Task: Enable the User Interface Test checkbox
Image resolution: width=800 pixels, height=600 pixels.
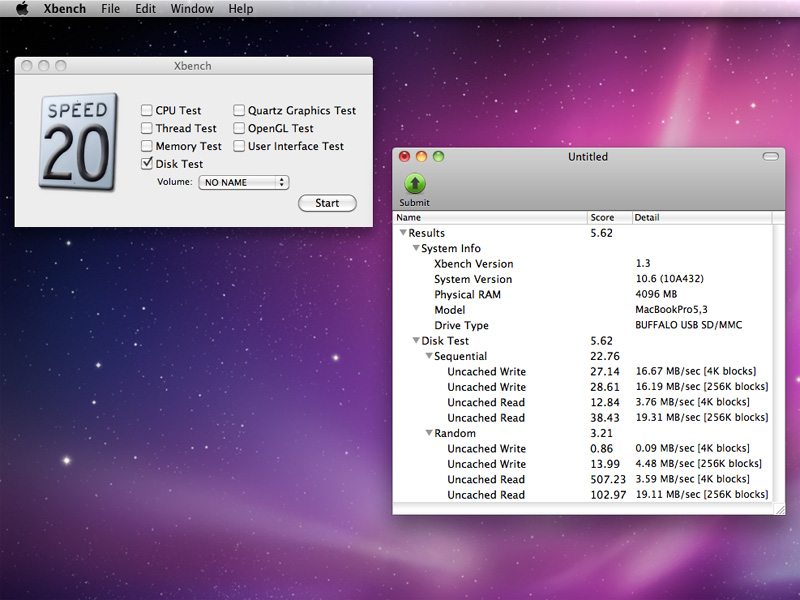Action: [x=239, y=146]
